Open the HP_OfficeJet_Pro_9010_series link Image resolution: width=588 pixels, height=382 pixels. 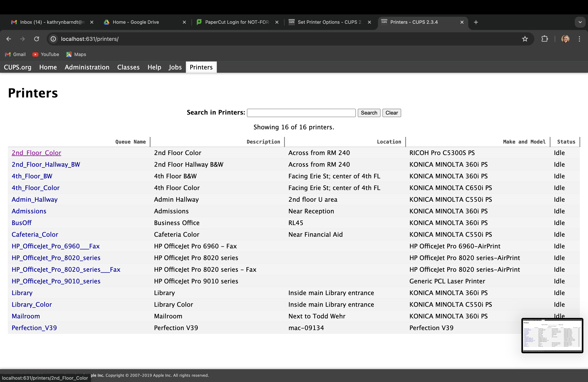click(x=56, y=281)
